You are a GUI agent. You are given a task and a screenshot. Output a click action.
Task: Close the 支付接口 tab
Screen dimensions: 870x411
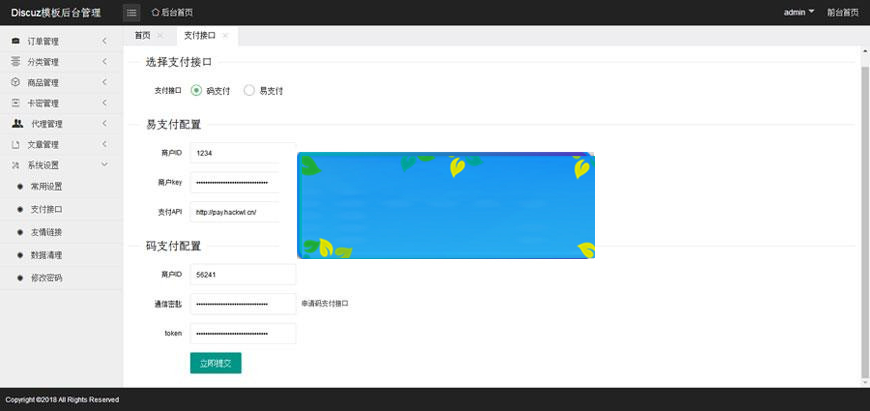point(225,35)
